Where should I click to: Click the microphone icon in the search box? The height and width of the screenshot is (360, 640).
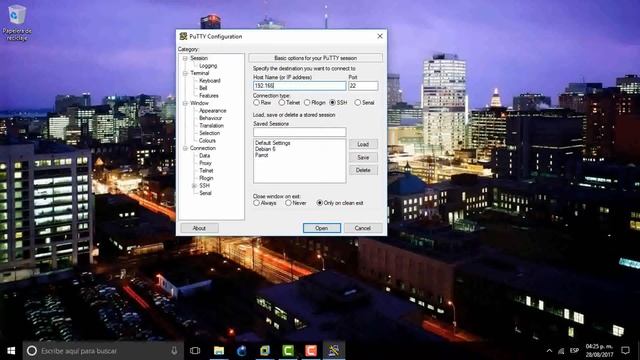tap(174, 351)
